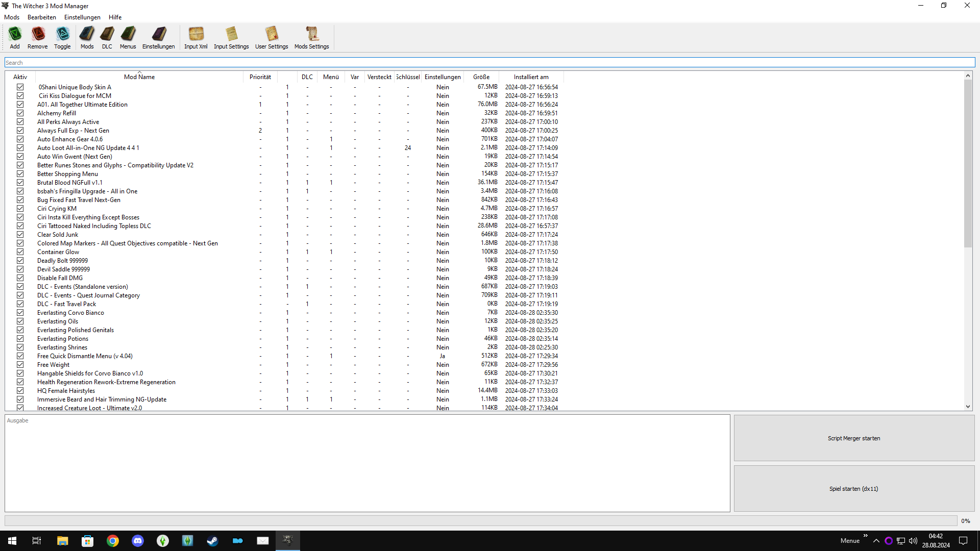Open the Bearbeiten menu

click(42, 17)
